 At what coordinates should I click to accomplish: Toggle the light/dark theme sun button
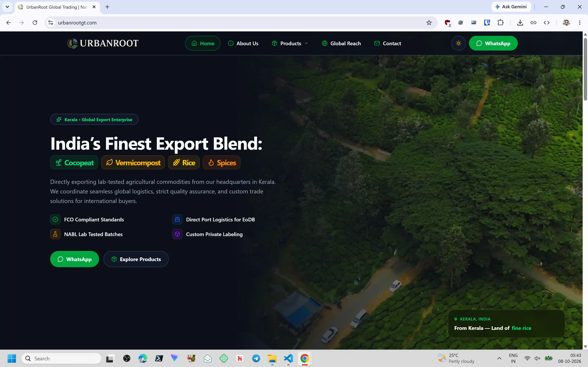click(458, 43)
